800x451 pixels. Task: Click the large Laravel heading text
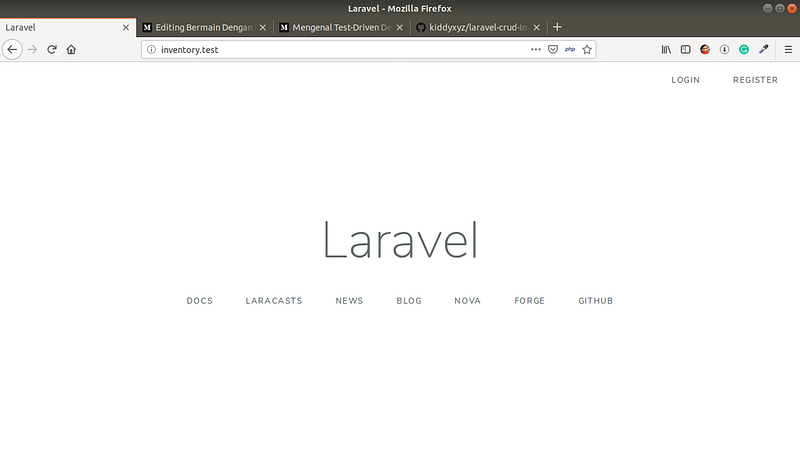pos(400,240)
